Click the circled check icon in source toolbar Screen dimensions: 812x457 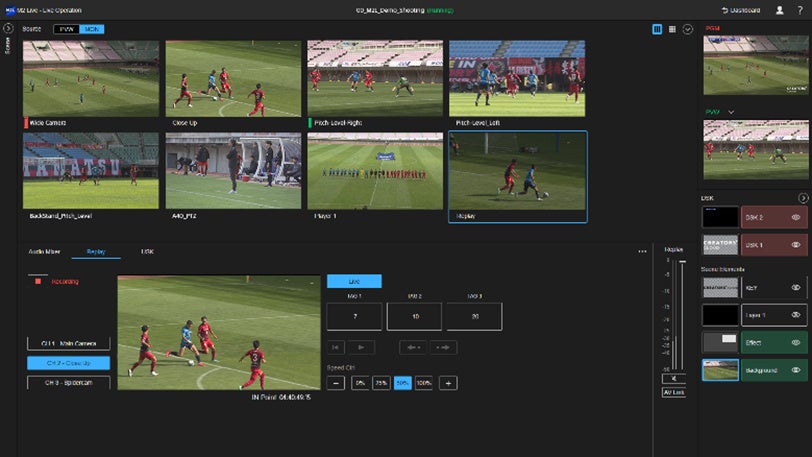[688, 29]
